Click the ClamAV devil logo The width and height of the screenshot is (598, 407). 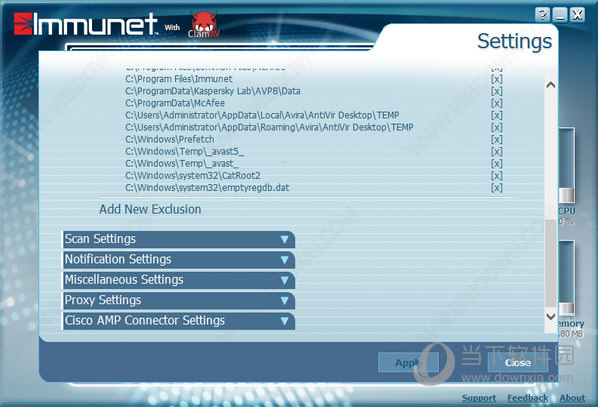click(204, 24)
